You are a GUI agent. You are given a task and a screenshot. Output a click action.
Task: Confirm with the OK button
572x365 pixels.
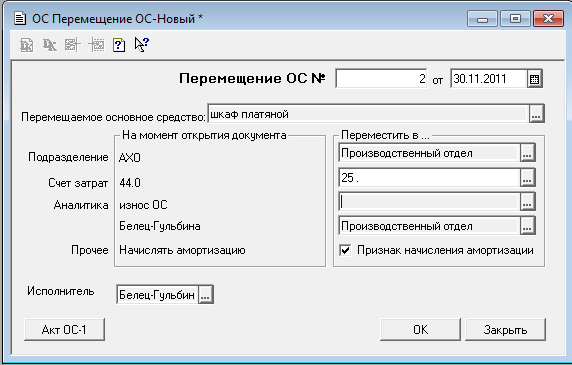(420, 330)
